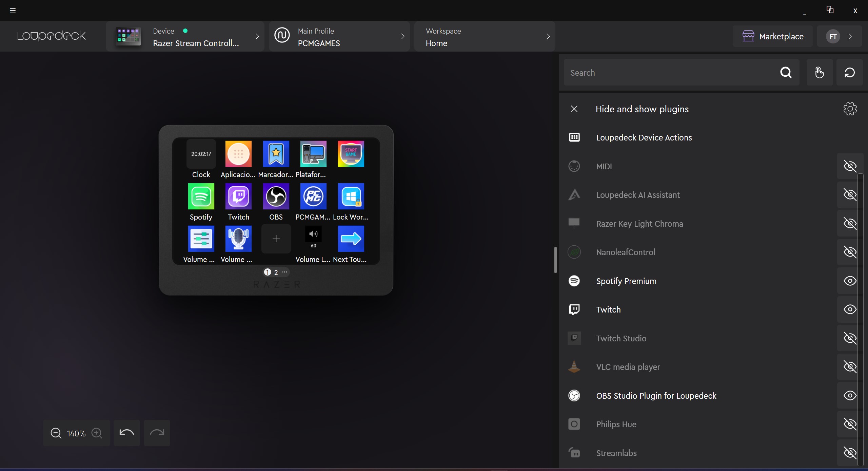The width and height of the screenshot is (868, 471).
Task: Open plugin settings gear icon
Action: click(850, 109)
